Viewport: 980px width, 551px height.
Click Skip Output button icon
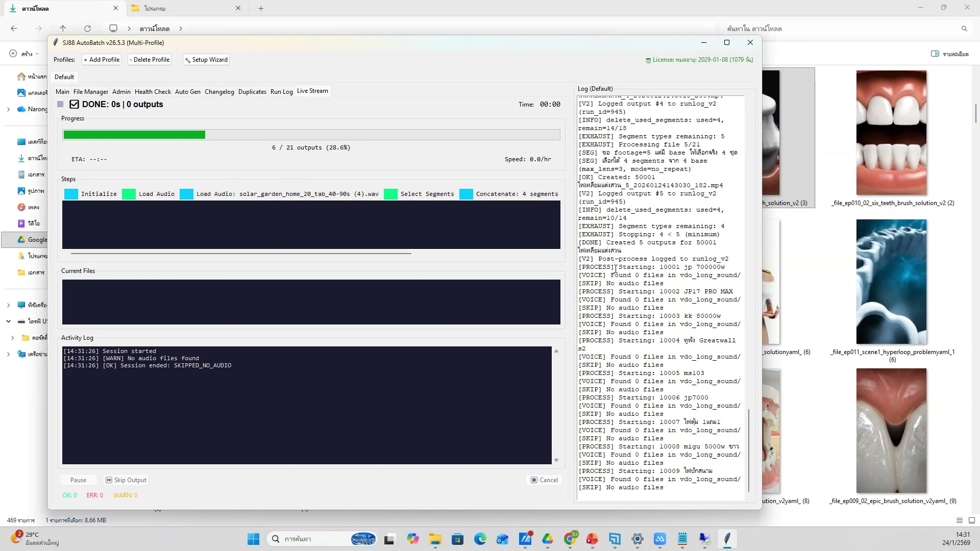point(109,480)
